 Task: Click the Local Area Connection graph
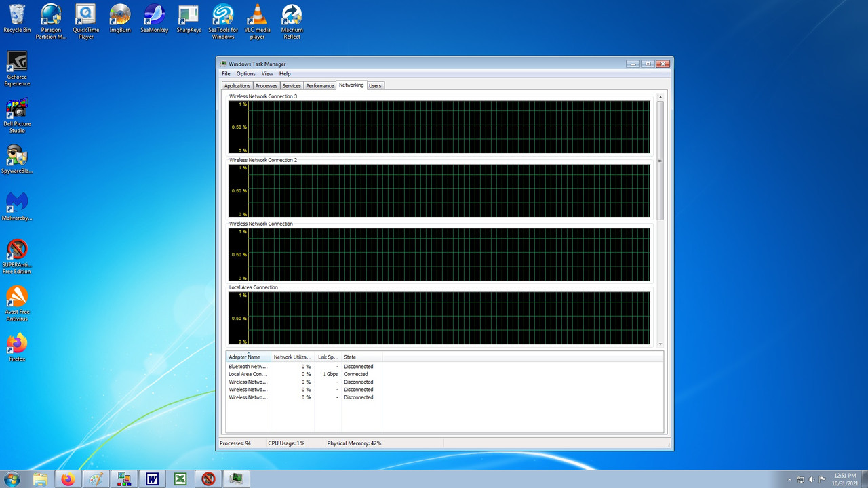click(x=439, y=318)
